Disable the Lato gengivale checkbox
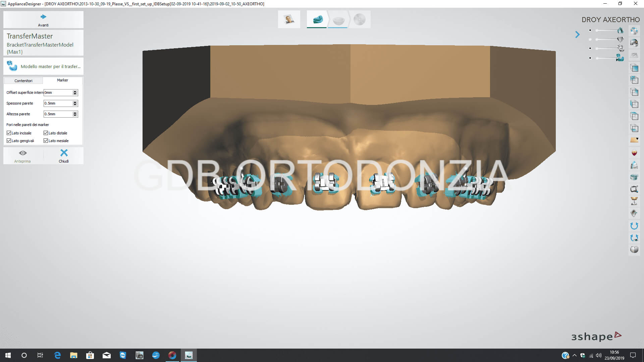This screenshot has height=362, width=644. tap(9, 141)
